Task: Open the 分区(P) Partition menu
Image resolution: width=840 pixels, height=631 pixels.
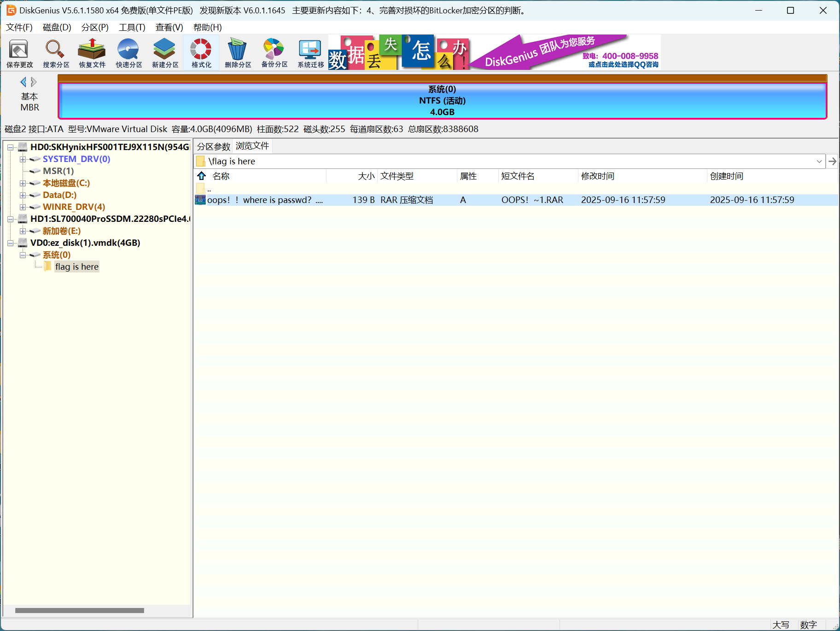Action: point(95,27)
